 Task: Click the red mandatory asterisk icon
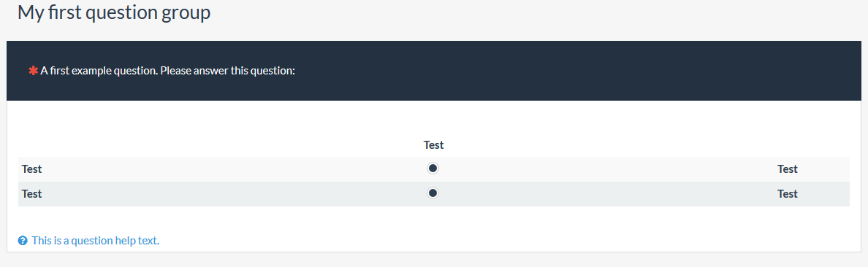point(33,70)
